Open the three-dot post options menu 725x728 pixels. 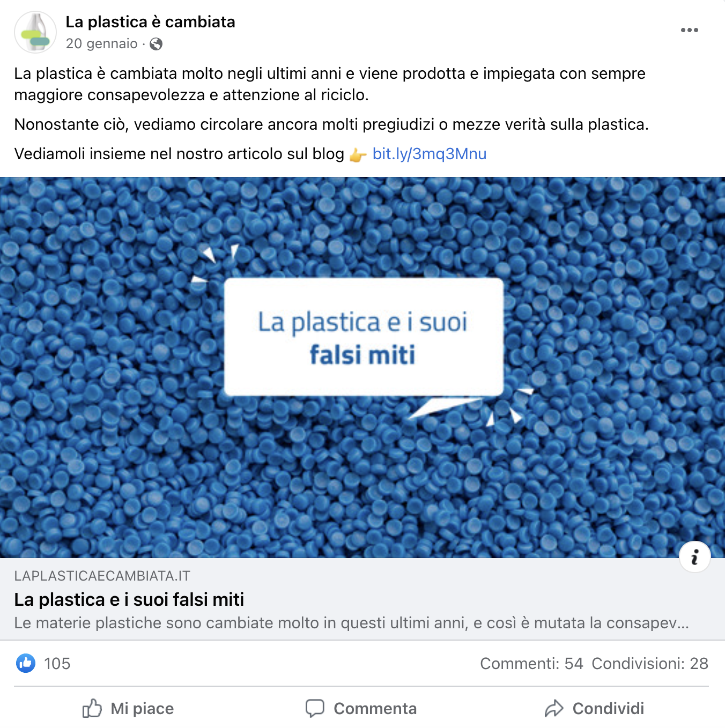click(x=689, y=30)
